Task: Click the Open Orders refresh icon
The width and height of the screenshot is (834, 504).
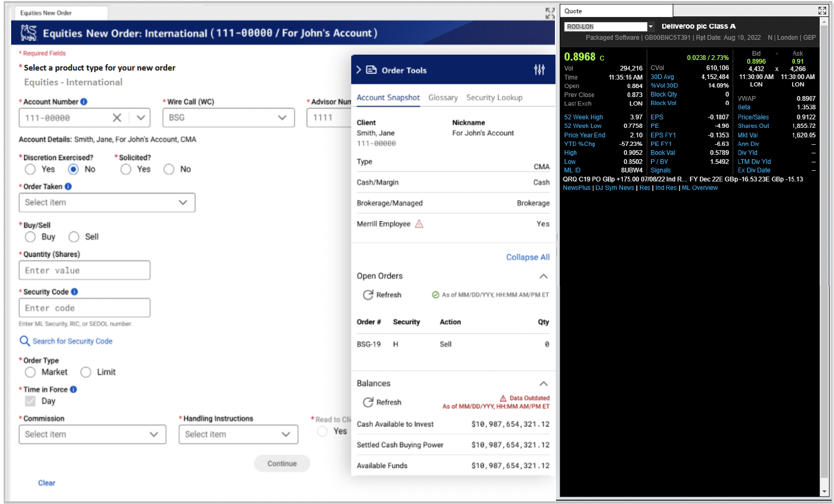Action: pyautogui.click(x=368, y=295)
